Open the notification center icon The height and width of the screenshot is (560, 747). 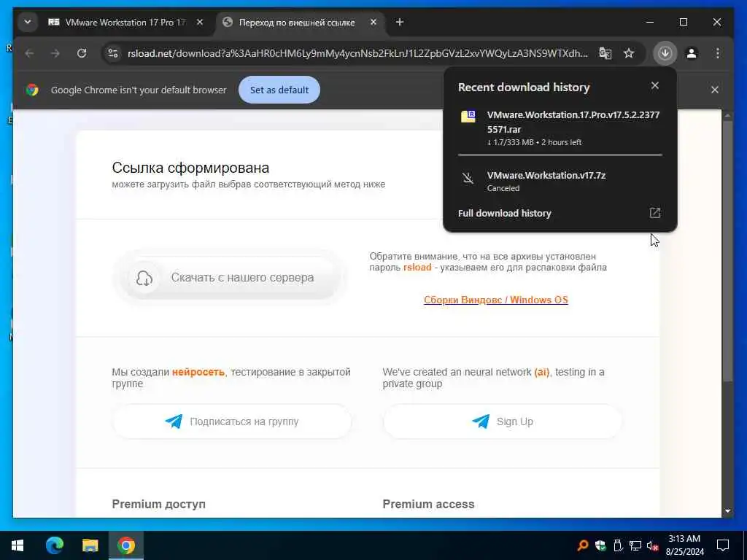(x=723, y=545)
